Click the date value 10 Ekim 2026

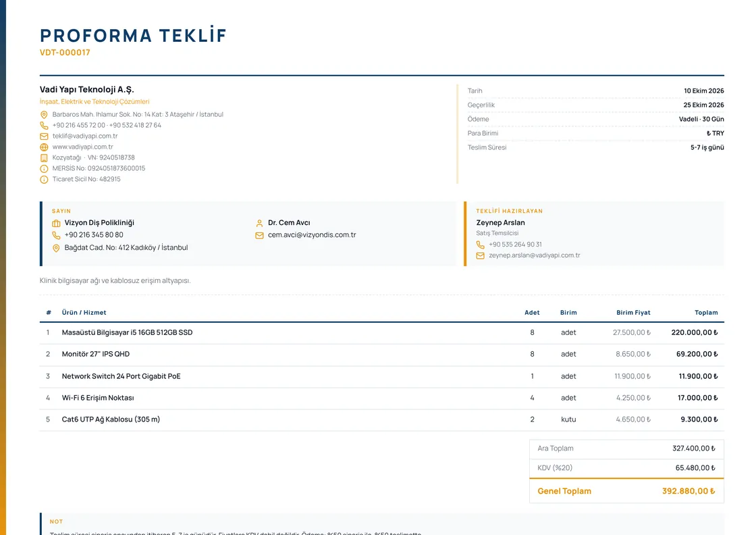tap(704, 91)
